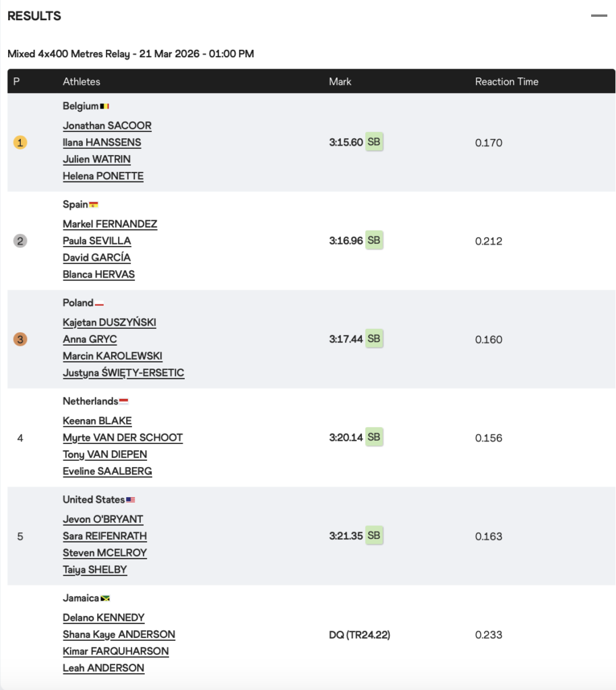Open Shana Kaye ANDERSON profile link
The width and height of the screenshot is (616, 690).
point(119,635)
